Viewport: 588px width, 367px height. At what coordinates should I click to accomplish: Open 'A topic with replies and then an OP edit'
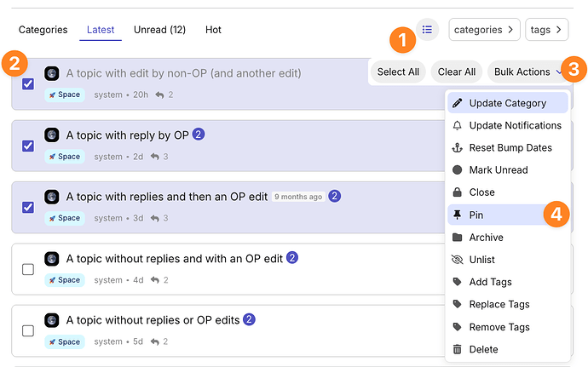pos(167,197)
